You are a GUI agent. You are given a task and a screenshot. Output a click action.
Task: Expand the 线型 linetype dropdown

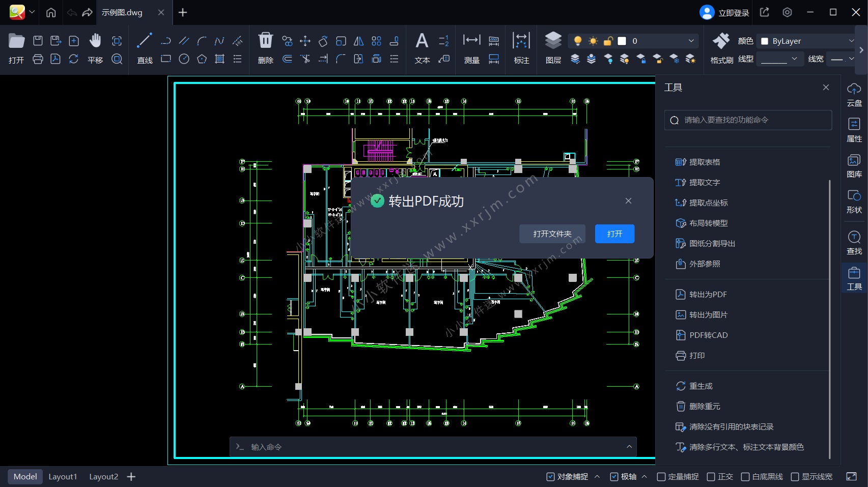click(x=780, y=59)
